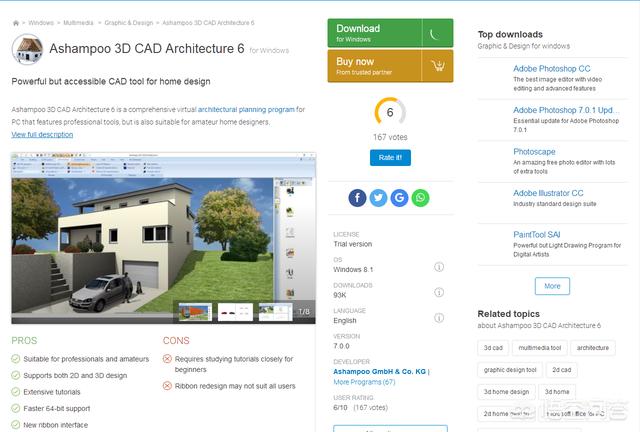640x432 pixels.
Task: Click the info icon beside Downloads 93K
Action: (439, 292)
